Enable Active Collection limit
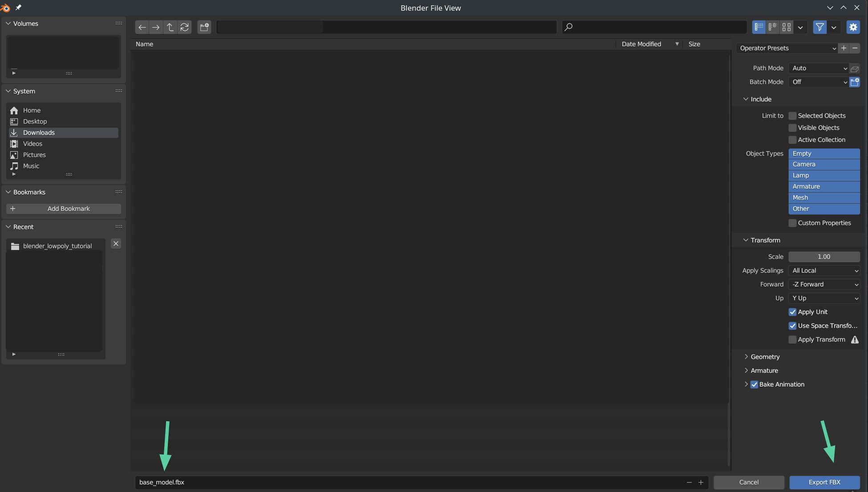 (x=792, y=140)
